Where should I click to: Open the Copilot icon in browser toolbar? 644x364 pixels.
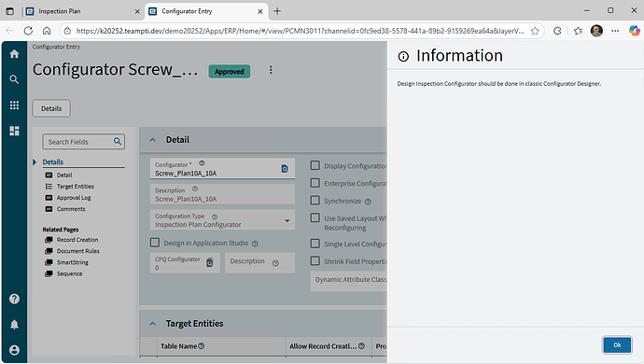pos(634,31)
